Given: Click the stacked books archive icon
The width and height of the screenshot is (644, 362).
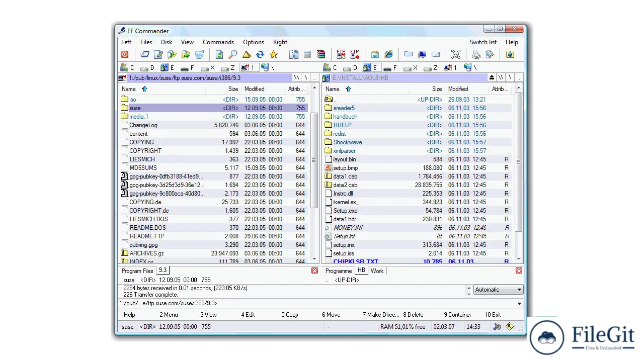Looking at the screenshot, I should [321, 54].
